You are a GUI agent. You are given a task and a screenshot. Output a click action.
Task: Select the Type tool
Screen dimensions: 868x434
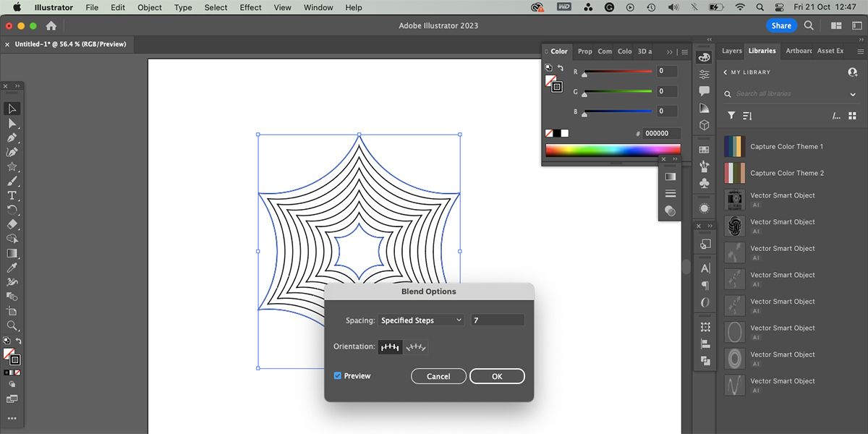pos(12,195)
